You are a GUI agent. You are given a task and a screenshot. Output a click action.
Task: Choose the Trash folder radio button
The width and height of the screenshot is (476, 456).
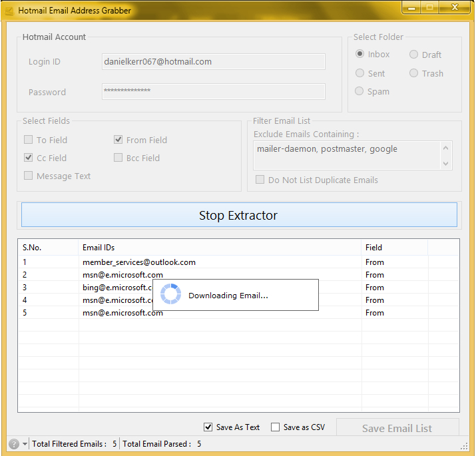(414, 73)
